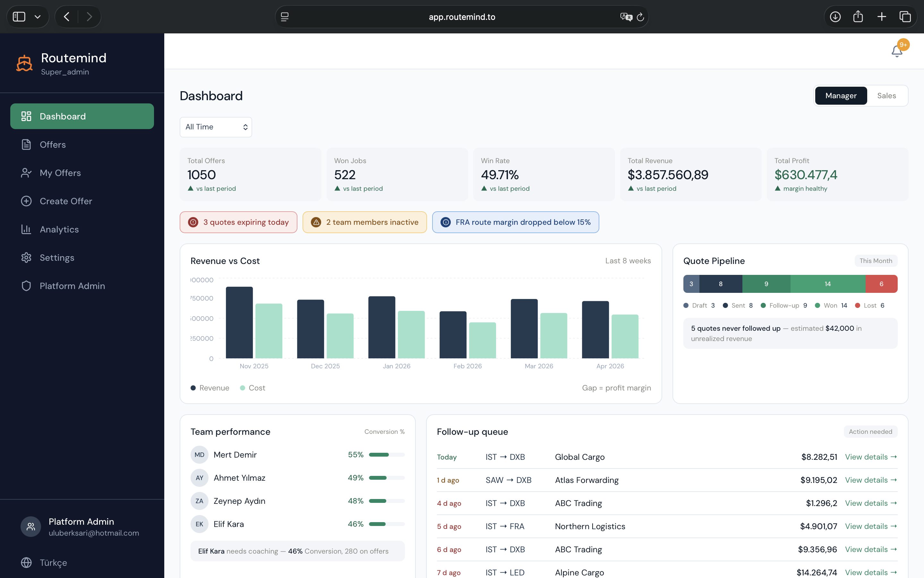Go back with the browser back arrow
The height and width of the screenshot is (578, 924).
pyautogui.click(x=66, y=16)
